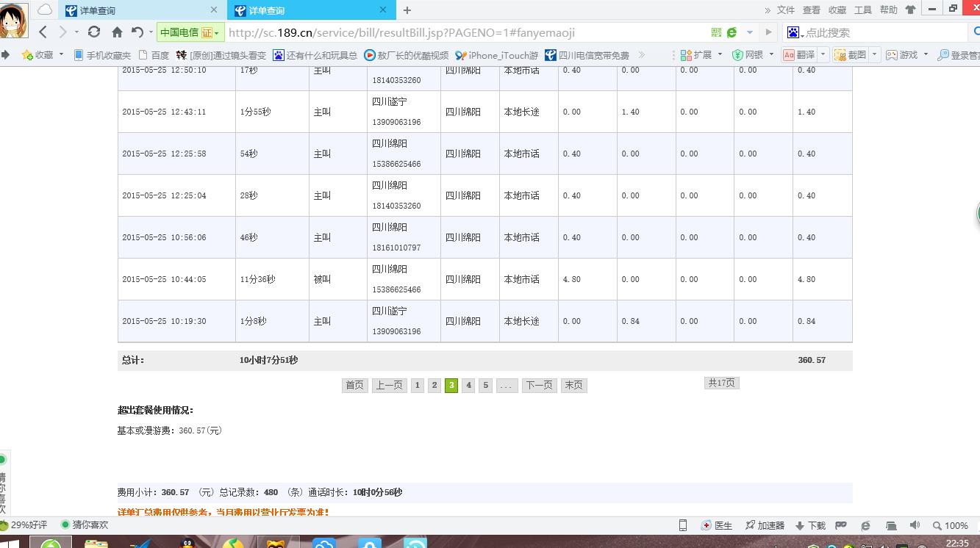This screenshot has width=980, height=548.
Task: Open the 加速器 accelerator tool
Action: pyautogui.click(x=765, y=525)
